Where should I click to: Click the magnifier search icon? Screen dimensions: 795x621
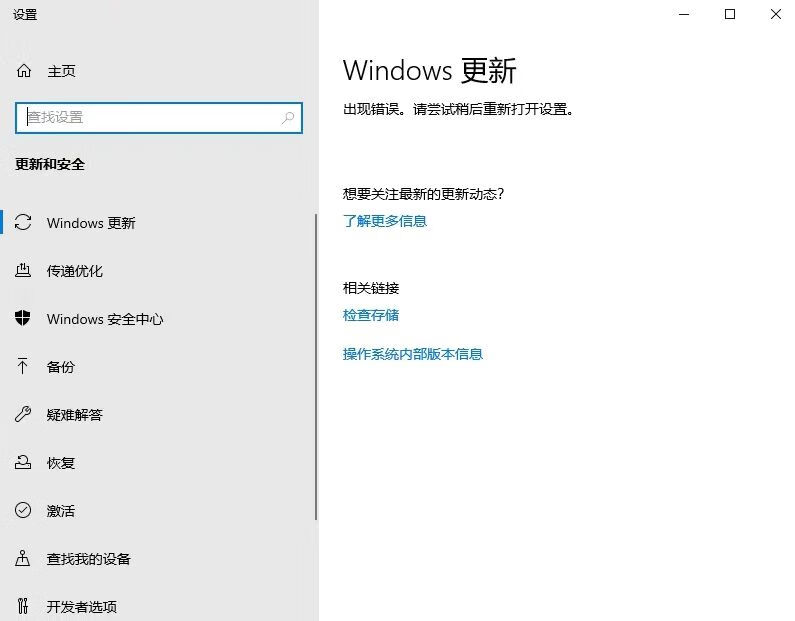click(288, 118)
